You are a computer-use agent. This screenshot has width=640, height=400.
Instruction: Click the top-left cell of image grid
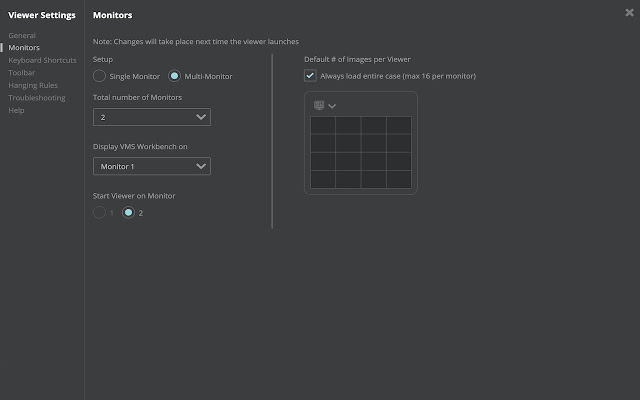click(x=323, y=125)
